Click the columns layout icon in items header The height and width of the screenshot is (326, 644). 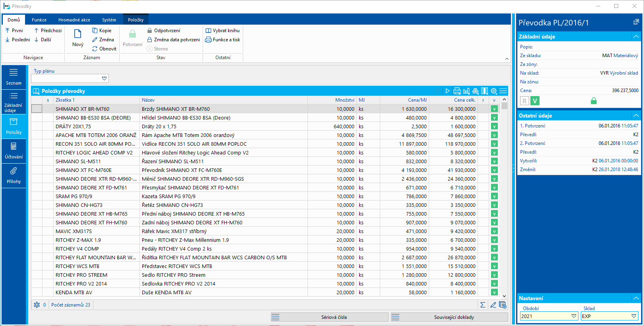tap(485, 91)
